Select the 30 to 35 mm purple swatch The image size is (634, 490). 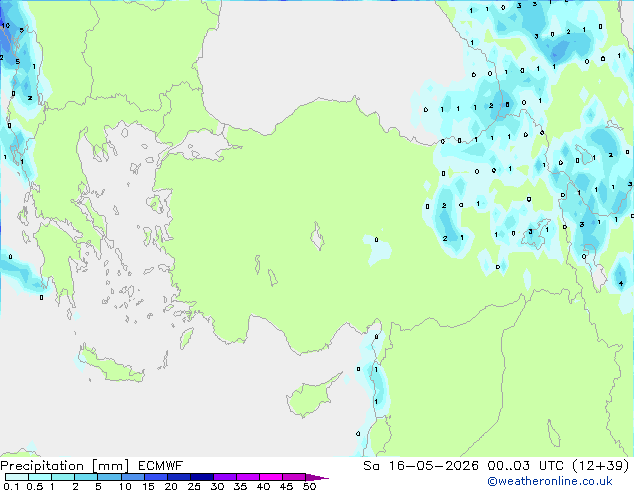[225, 477]
